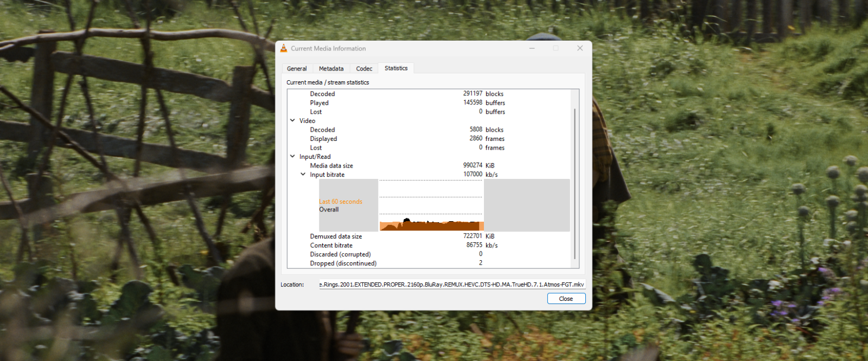The width and height of the screenshot is (868, 361).
Task: Minimize the Current Media Information window
Action: coord(532,48)
